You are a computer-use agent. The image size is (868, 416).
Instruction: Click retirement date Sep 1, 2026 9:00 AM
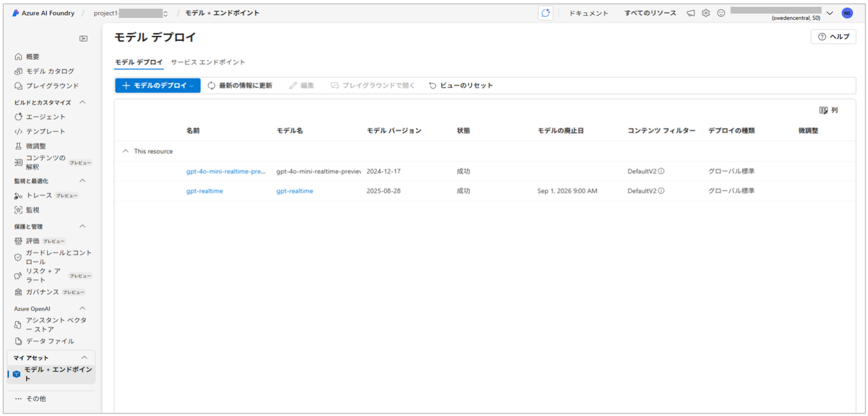[567, 191]
